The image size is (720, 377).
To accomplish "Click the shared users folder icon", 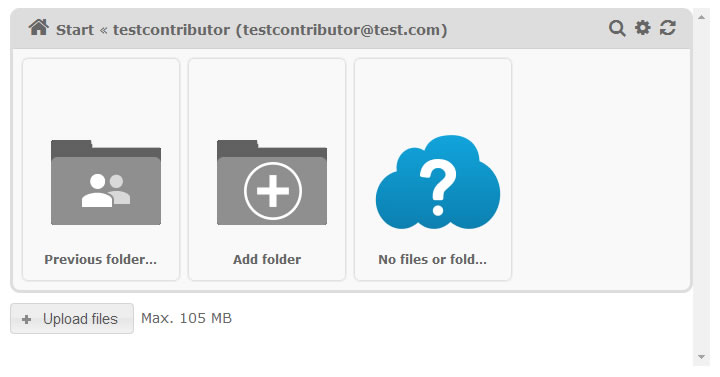I will click(x=106, y=182).
